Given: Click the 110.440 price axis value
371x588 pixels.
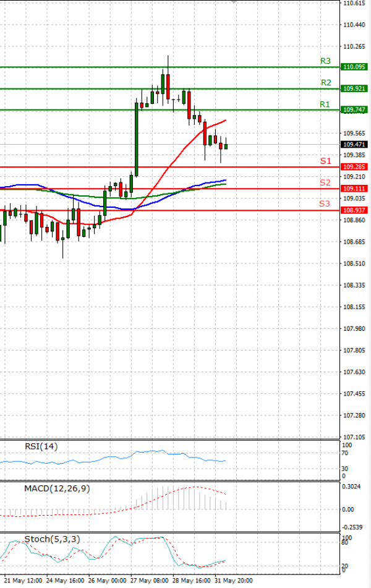Looking at the screenshot, I should [x=354, y=25].
